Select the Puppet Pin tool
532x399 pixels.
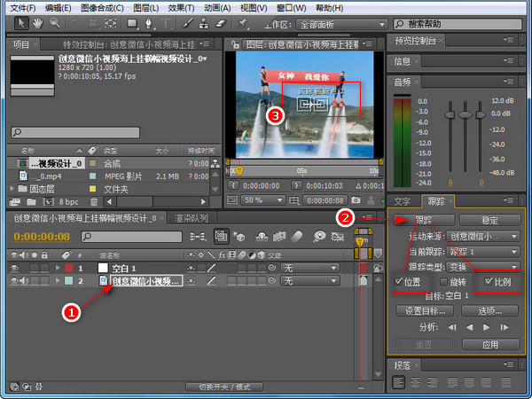(242, 23)
